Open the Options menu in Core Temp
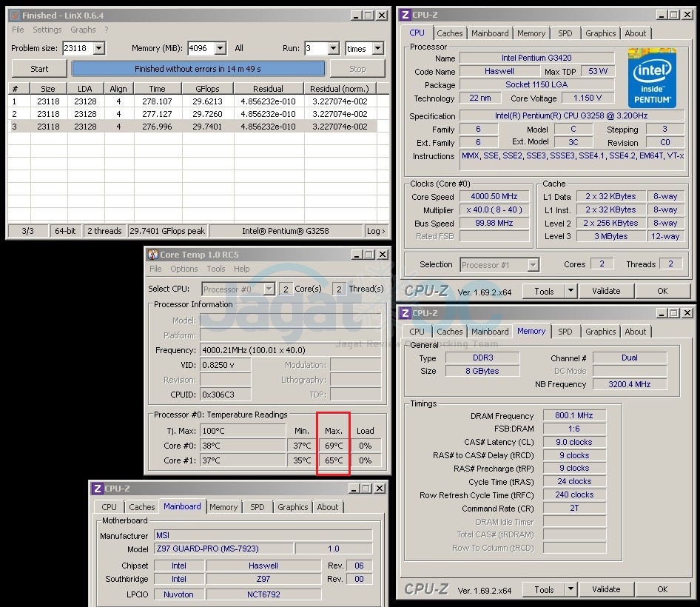700x607 pixels. pyautogui.click(x=184, y=269)
